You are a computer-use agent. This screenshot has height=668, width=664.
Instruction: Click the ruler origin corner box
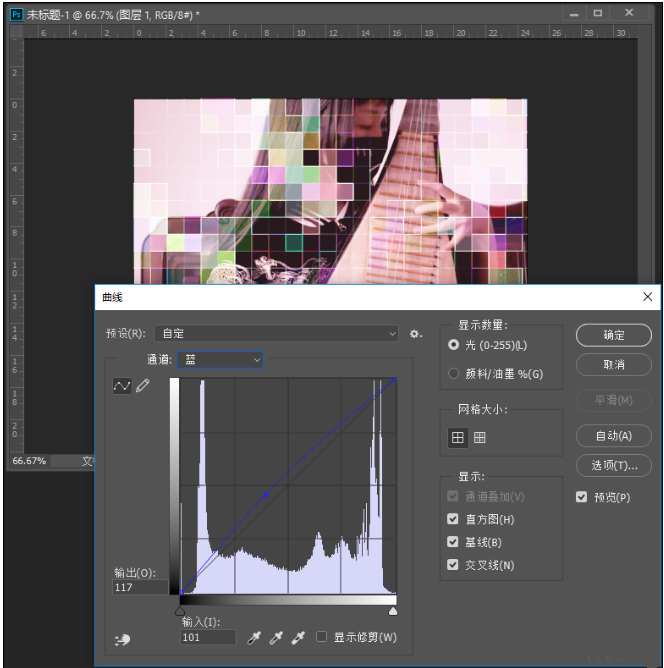click(17, 32)
